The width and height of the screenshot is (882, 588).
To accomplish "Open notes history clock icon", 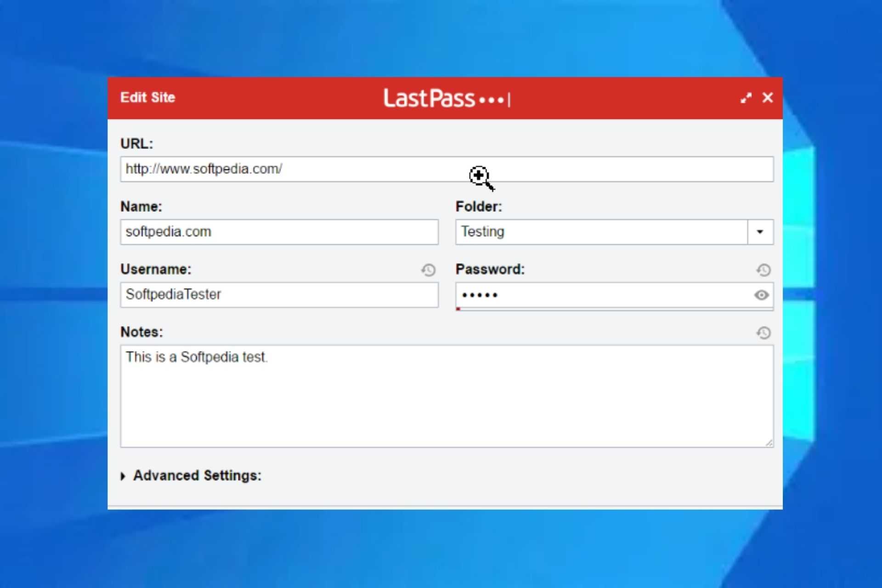I will point(763,333).
